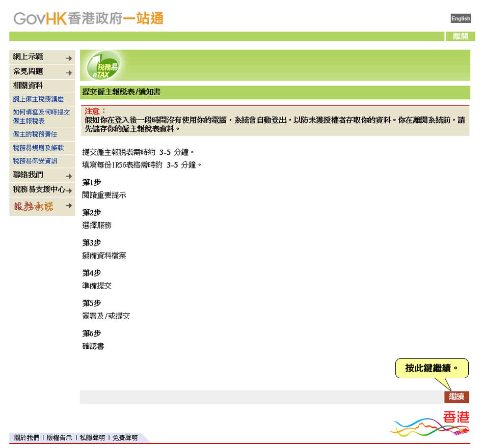Click the GovHK 香港政府一站通 logo

tap(88, 18)
